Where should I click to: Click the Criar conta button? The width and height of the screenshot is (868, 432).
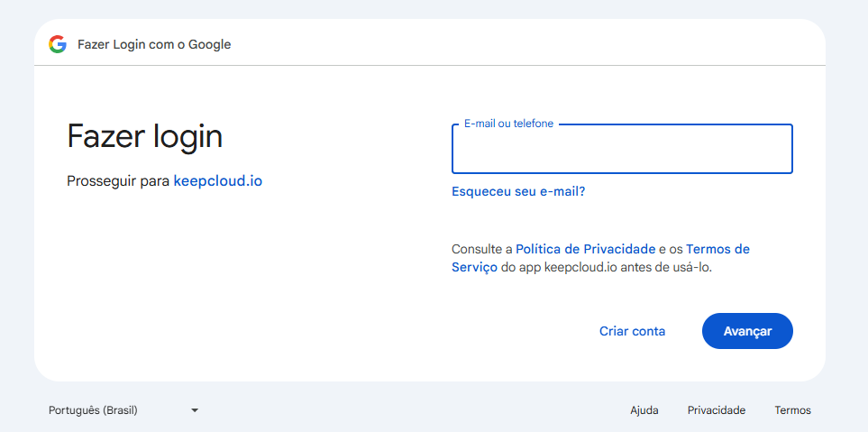632,331
